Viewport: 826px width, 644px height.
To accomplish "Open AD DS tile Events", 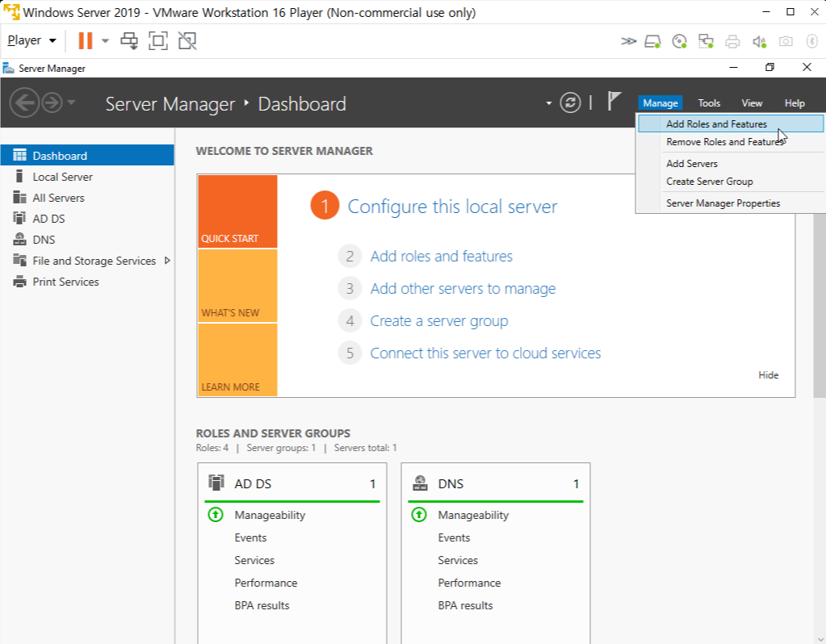I will coord(251,537).
